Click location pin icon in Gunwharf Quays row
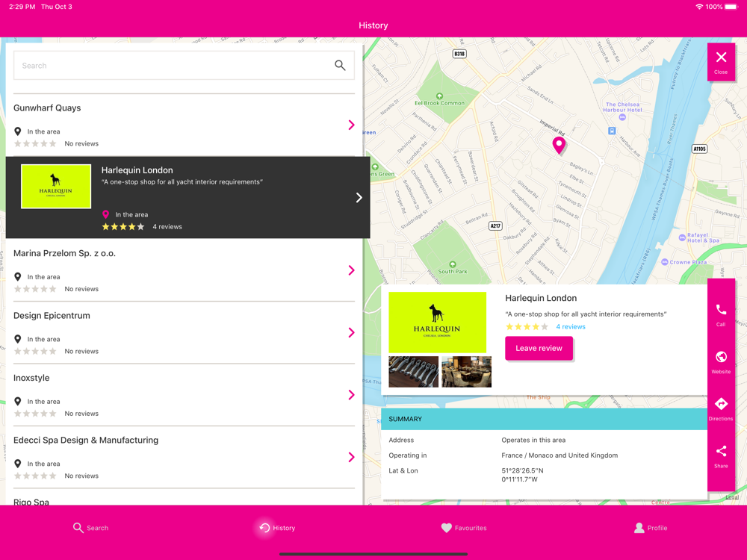The height and width of the screenshot is (560, 747). [18, 131]
